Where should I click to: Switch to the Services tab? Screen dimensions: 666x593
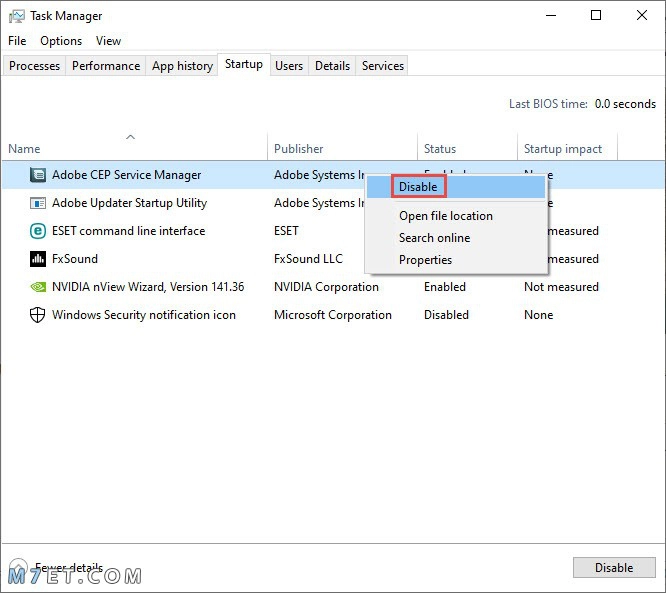[383, 66]
